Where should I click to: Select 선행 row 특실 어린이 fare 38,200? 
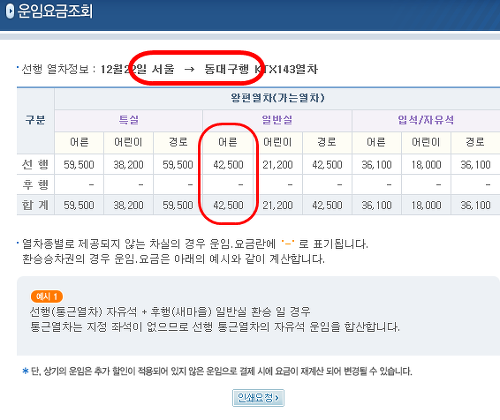click(x=128, y=165)
